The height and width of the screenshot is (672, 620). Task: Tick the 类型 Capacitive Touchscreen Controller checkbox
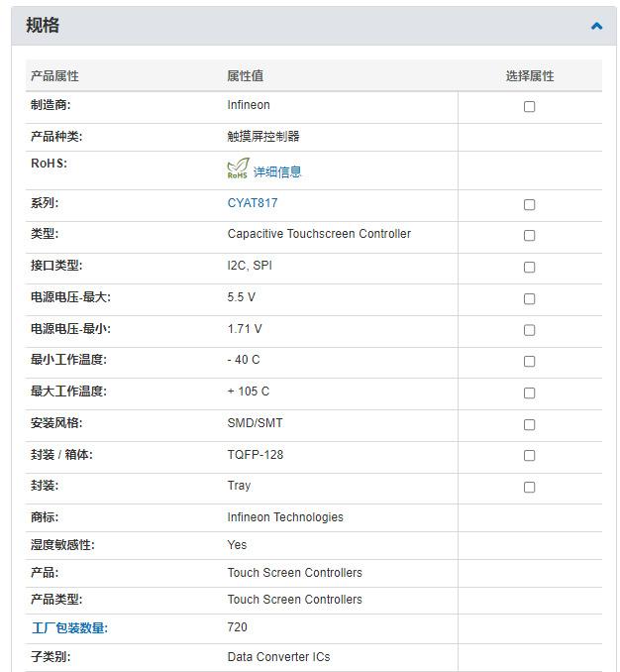tap(529, 236)
